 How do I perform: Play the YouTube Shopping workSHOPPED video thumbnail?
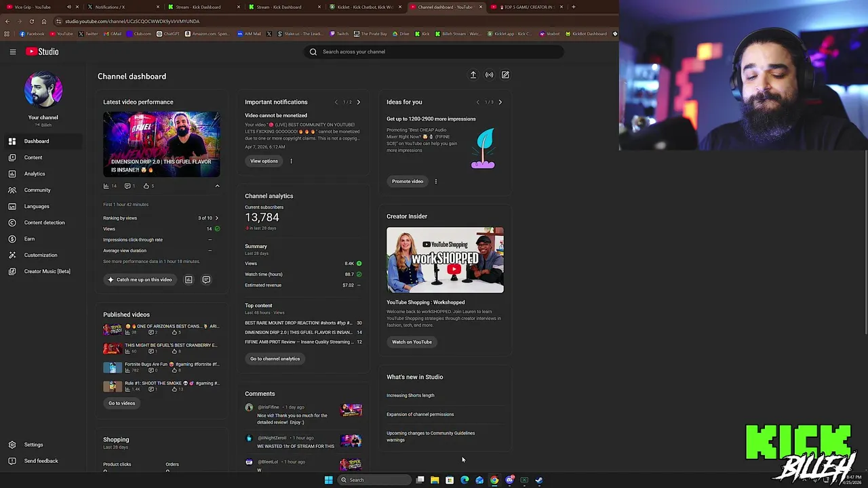[x=445, y=260]
